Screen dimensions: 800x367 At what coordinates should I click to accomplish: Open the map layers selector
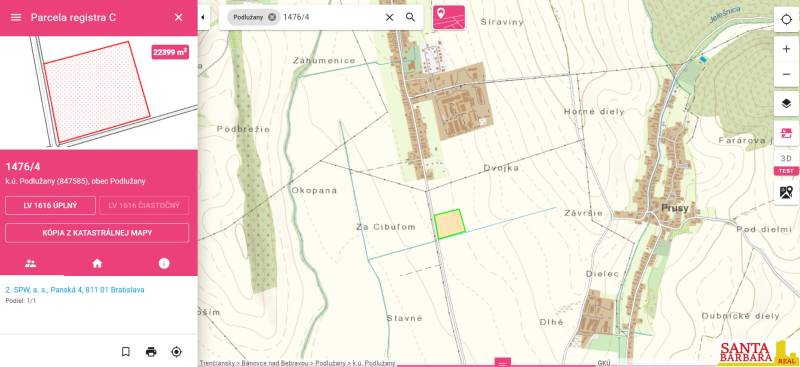(786, 104)
